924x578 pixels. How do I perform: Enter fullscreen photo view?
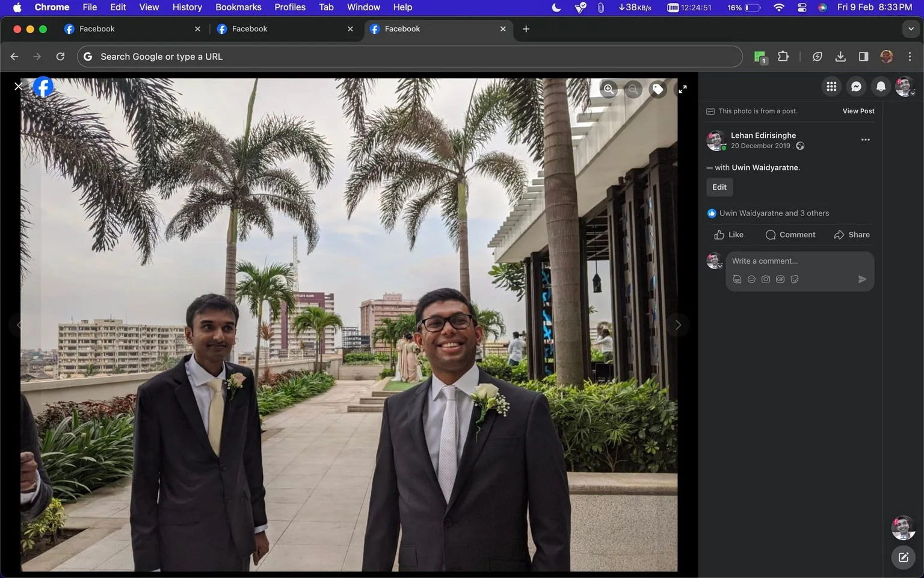point(682,89)
